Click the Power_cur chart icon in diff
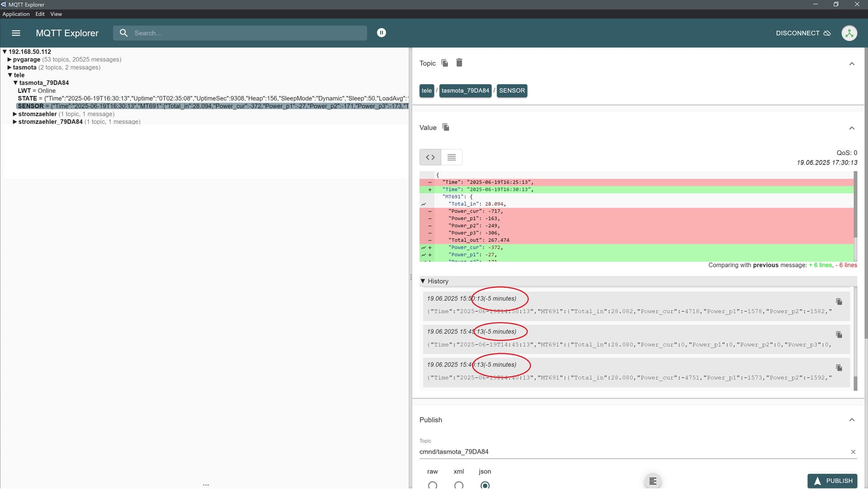The width and height of the screenshot is (868, 489). point(424,247)
